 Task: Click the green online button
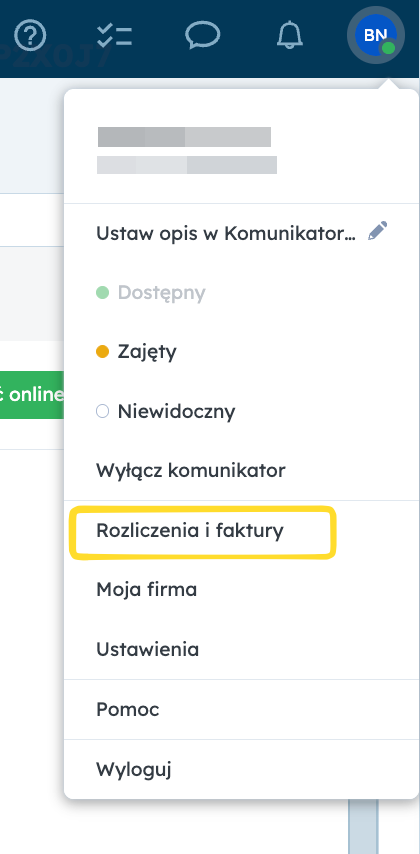[32, 395]
